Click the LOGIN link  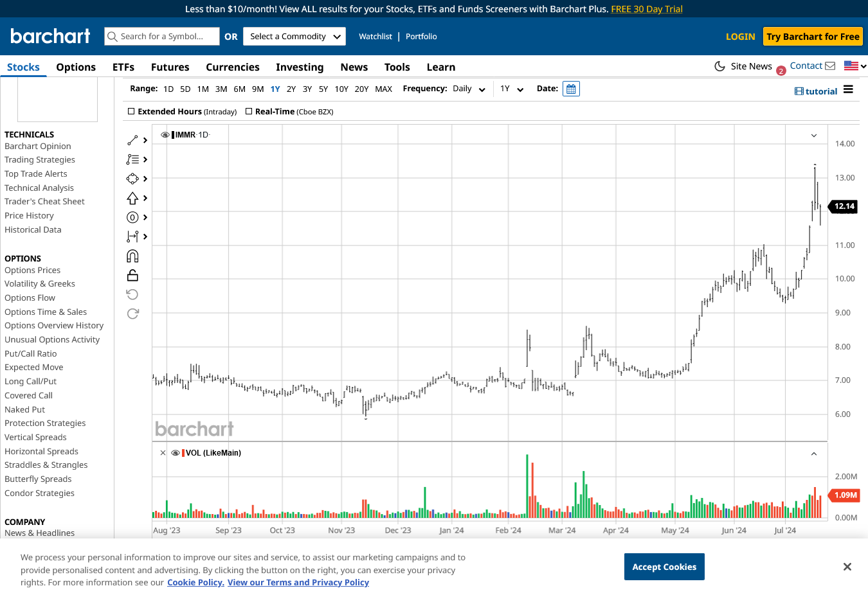[740, 37]
